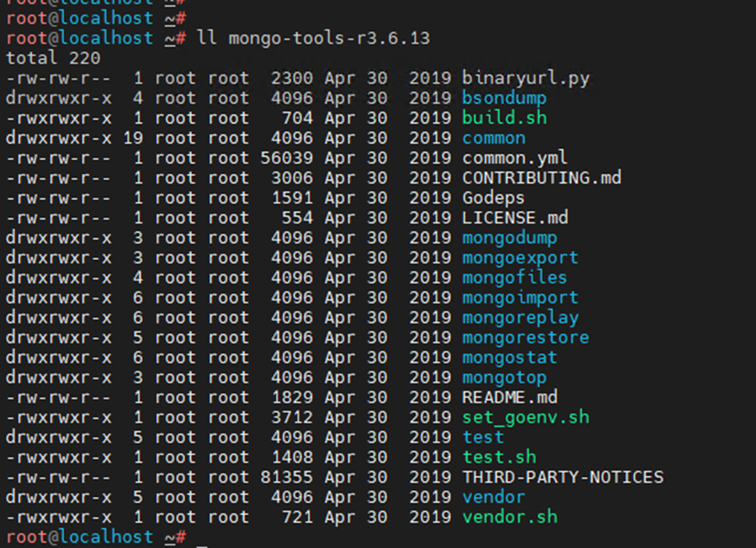Select file size 554 of LICENSE.md
The image size is (756, 548).
click(x=297, y=217)
